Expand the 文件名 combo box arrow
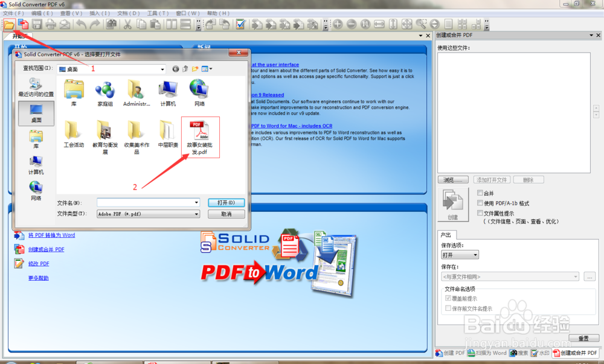Screen dimensions: 604x364 tap(196, 202)
